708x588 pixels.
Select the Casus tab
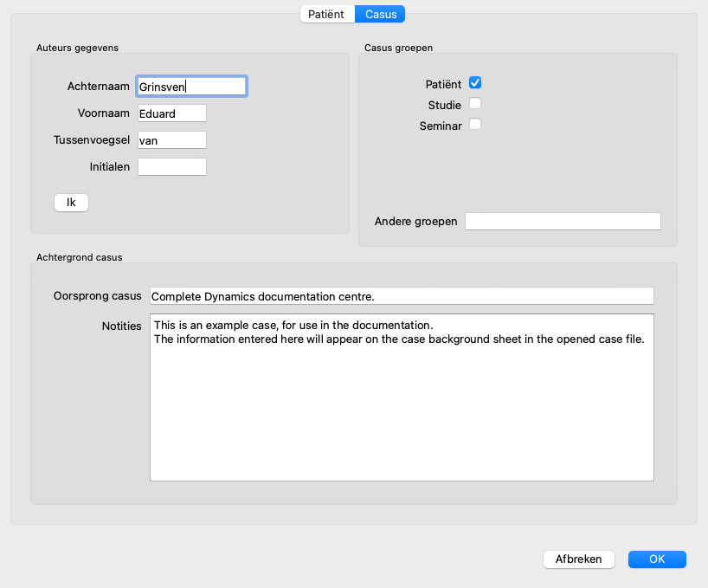[381, 14]
